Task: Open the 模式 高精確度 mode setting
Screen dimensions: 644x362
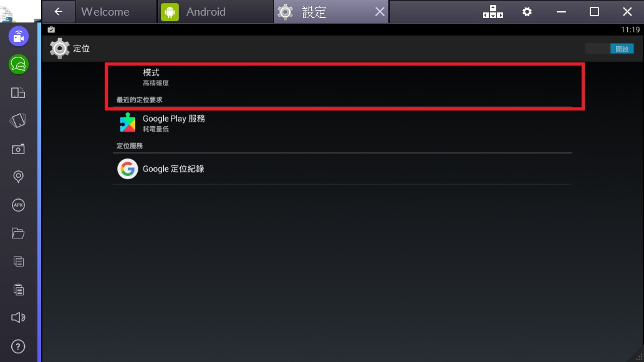Action: tap(342, 77)
